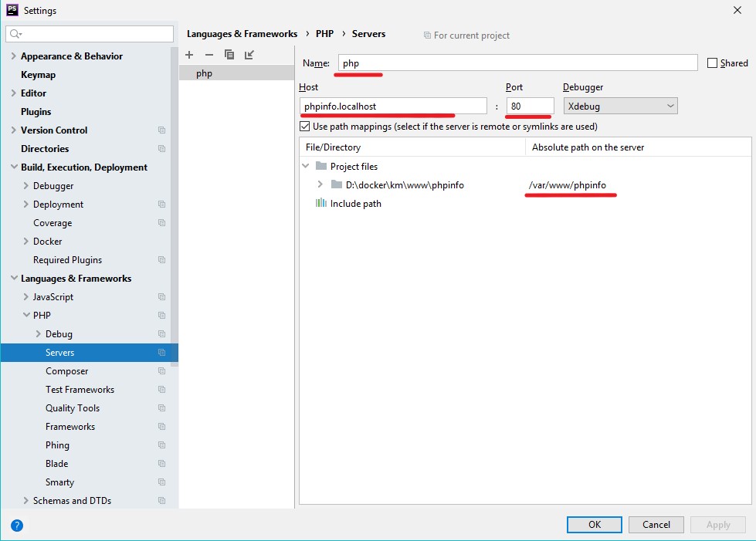Toggle the Use path mappings checkbox
756x541 pixels.
tap(305, 126)
